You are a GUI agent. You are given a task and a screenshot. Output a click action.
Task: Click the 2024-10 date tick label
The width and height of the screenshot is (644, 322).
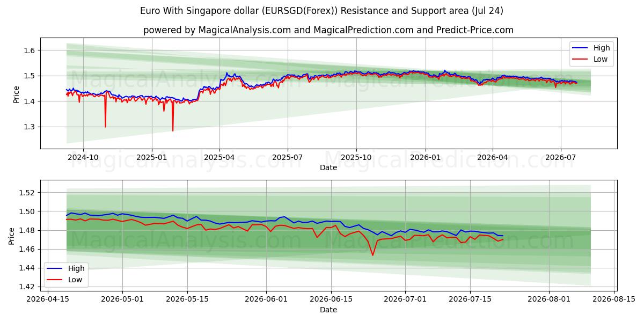point(83,158)
